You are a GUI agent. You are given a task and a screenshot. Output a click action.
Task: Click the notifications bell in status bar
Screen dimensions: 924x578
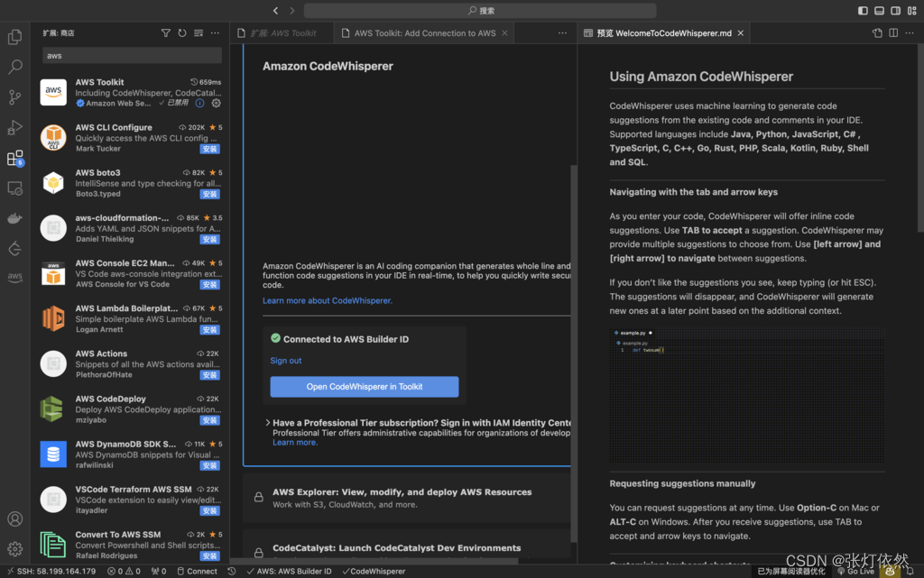[910, 571]
